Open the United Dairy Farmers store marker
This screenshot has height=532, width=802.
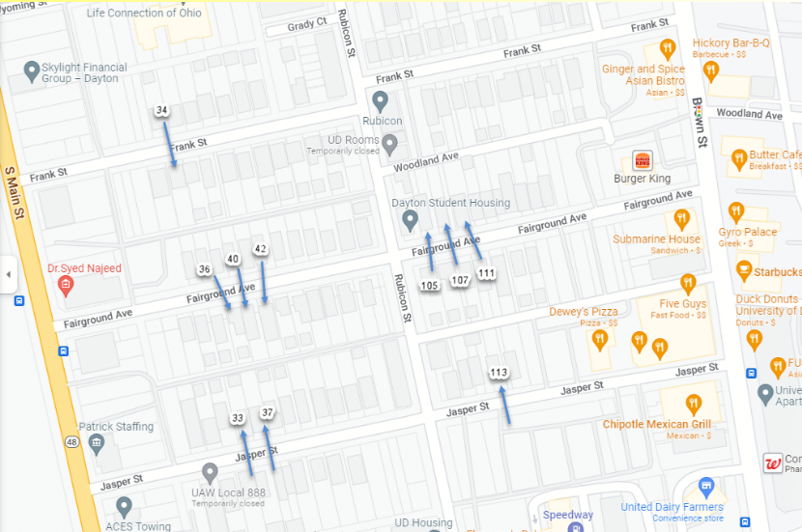pos(706,488)
